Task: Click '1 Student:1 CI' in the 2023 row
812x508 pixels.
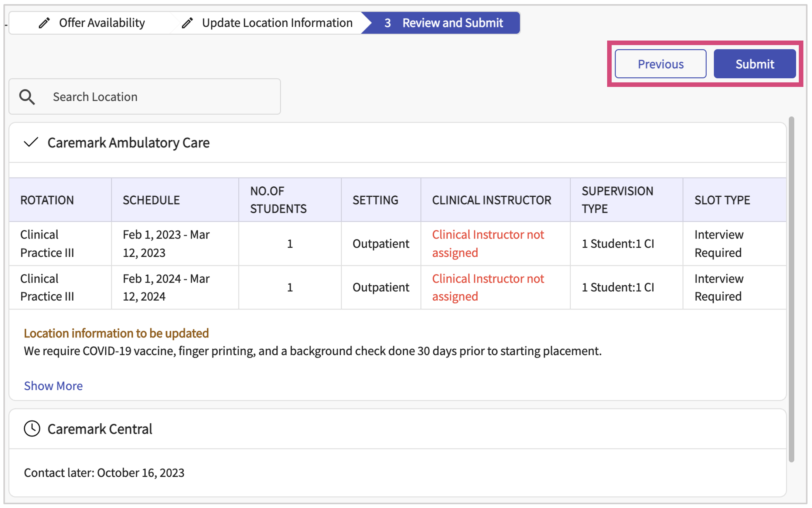Action: coord(618,244)
